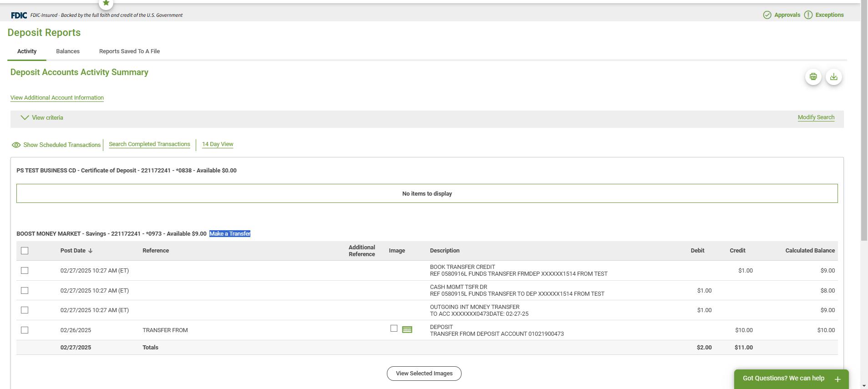This screenshot has width=868, height=389.
Task: Tick the image checkbox for the Deposit row
Action: click(394, 328)
